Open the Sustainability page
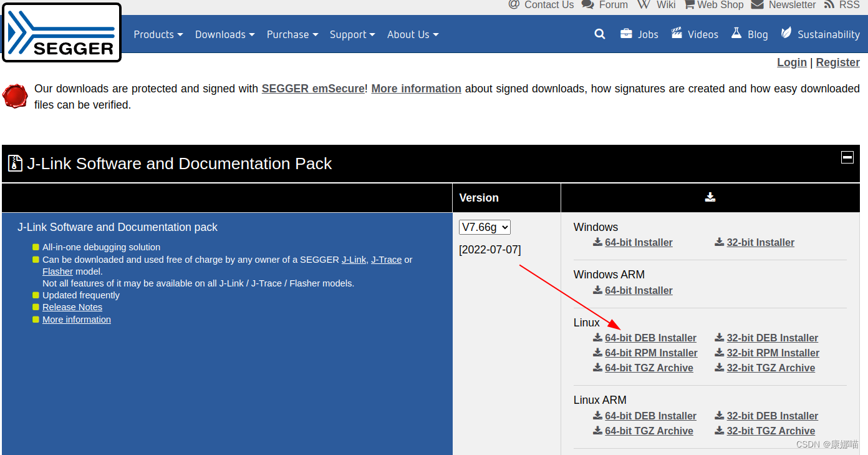Image resolution: width=868 pixels, height=455 pixels. coord(829,34)
